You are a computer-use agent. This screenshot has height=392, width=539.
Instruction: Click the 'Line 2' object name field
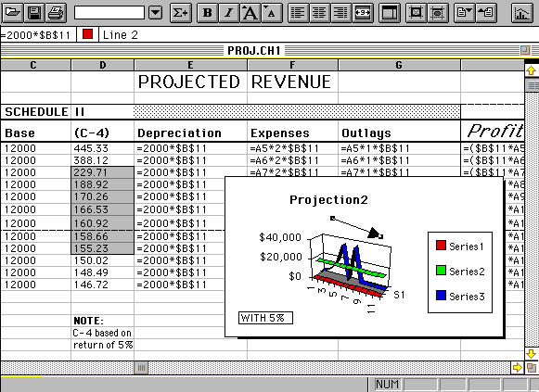(x=121, y=34)
